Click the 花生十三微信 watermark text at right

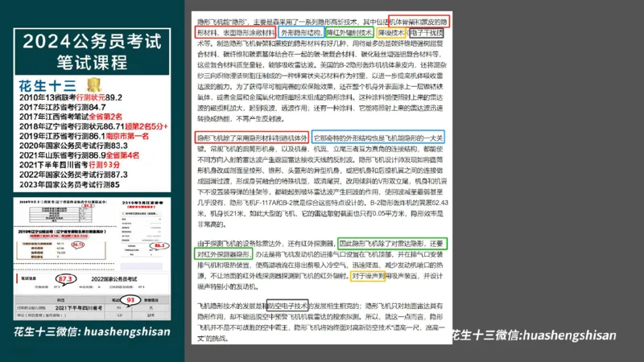click(x=534, y=335)
